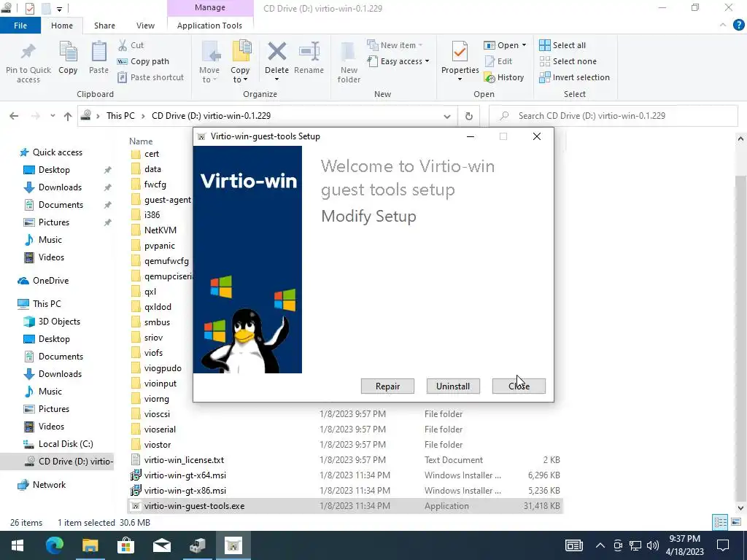Image resolution: width=747 pixels, height=560 pixels.
Task: Click the Properties icon
Action: (460, 52)
